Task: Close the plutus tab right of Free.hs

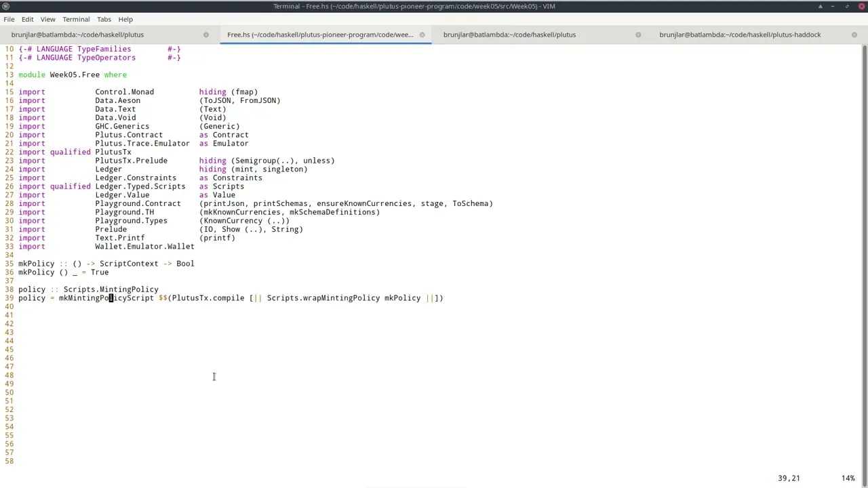Action: (638, 35)
